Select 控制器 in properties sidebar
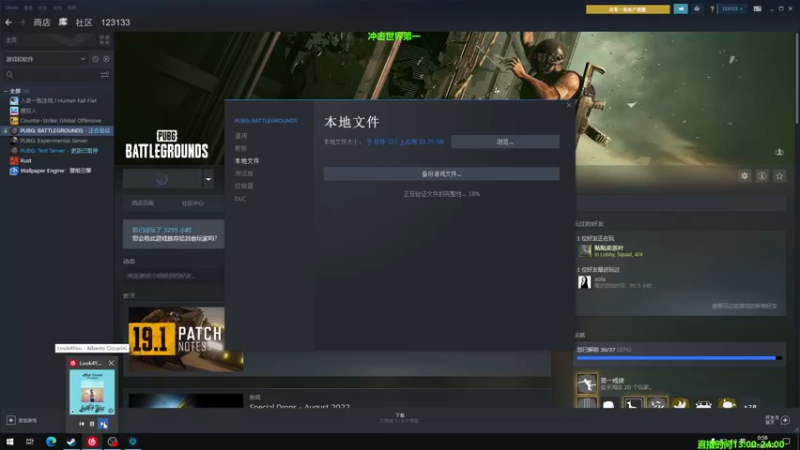Viewport: 800px width, 450px height. coord(244,186)
